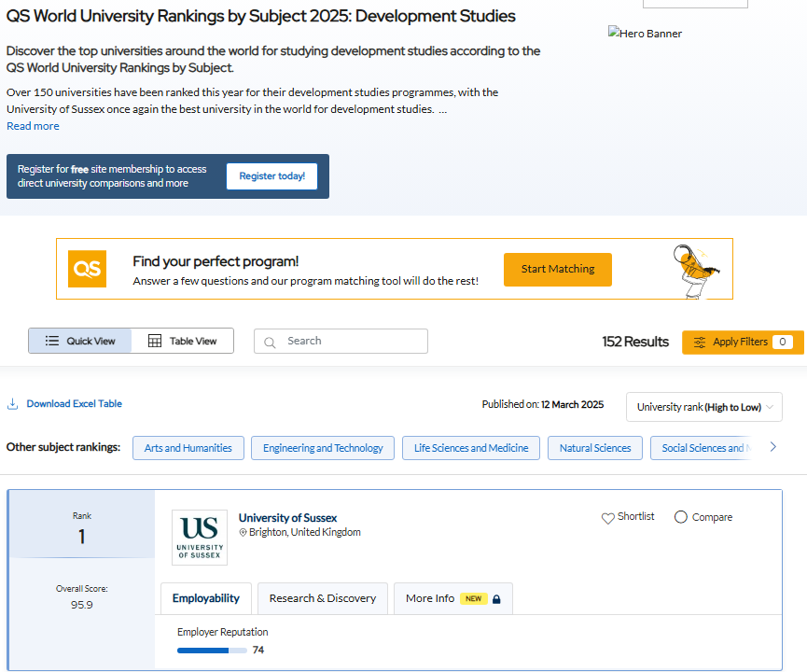Click the filter sliders icon on Apply Filters
The image size is (807, 672).
(700, 343)
